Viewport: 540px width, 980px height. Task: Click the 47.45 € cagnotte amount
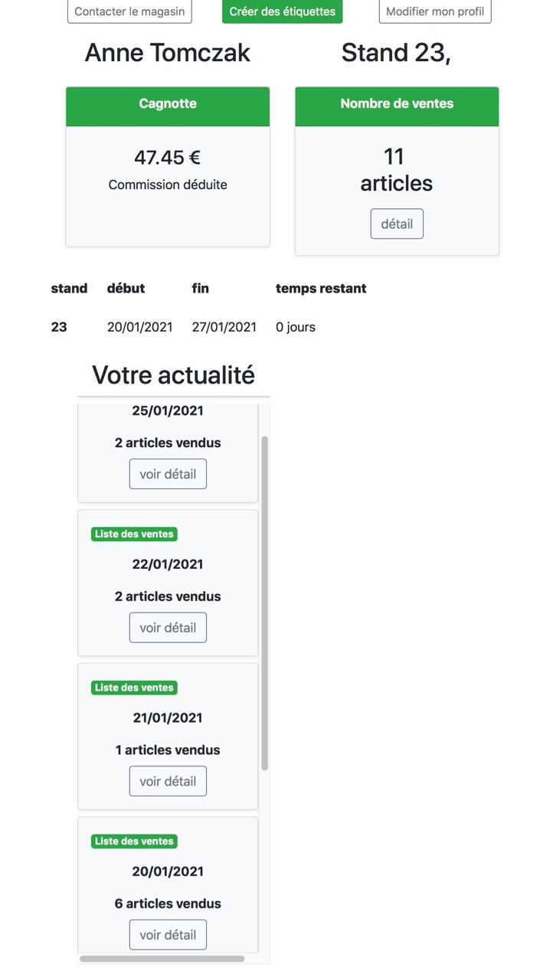tap(168, 158)
